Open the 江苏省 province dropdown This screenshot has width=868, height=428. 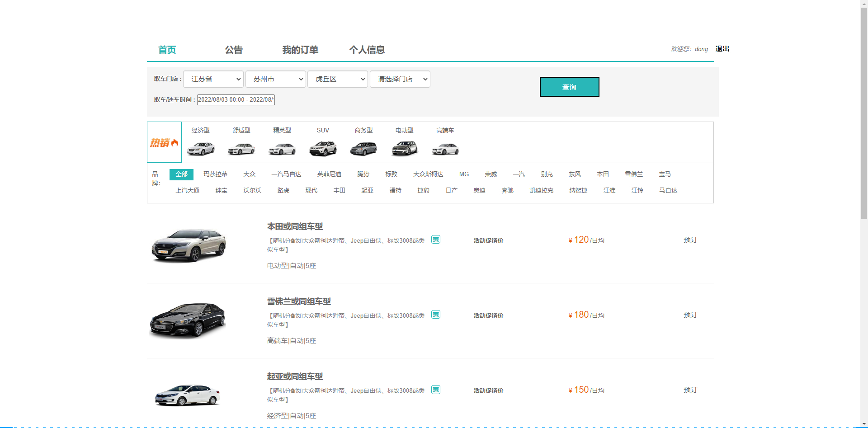click(213, 79)
